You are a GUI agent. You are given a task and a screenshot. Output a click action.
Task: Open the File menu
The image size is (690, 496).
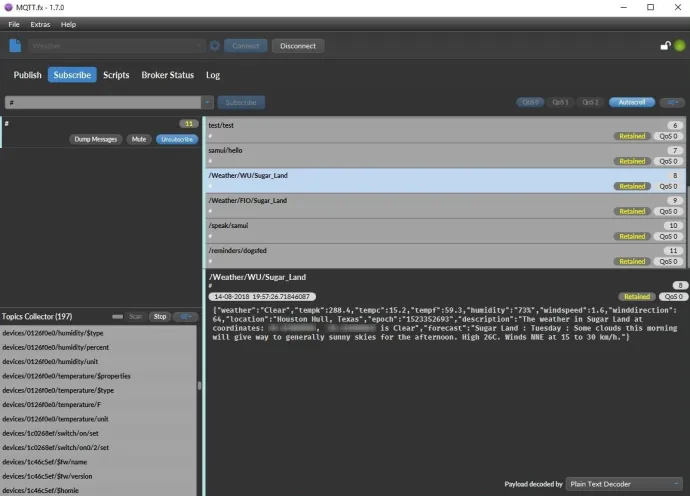point(14,25)
